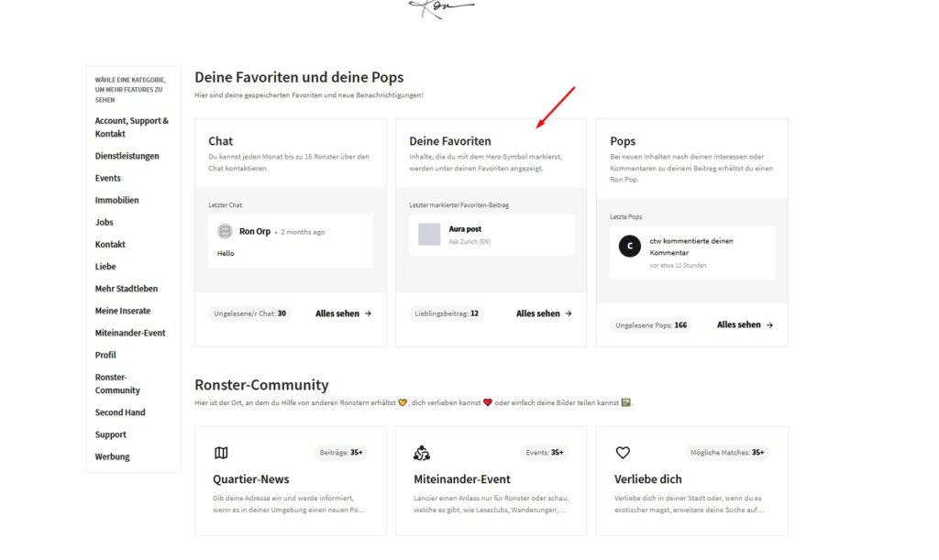
Task: Click the Ron signature logo at top
Action: tap(440, 9)
